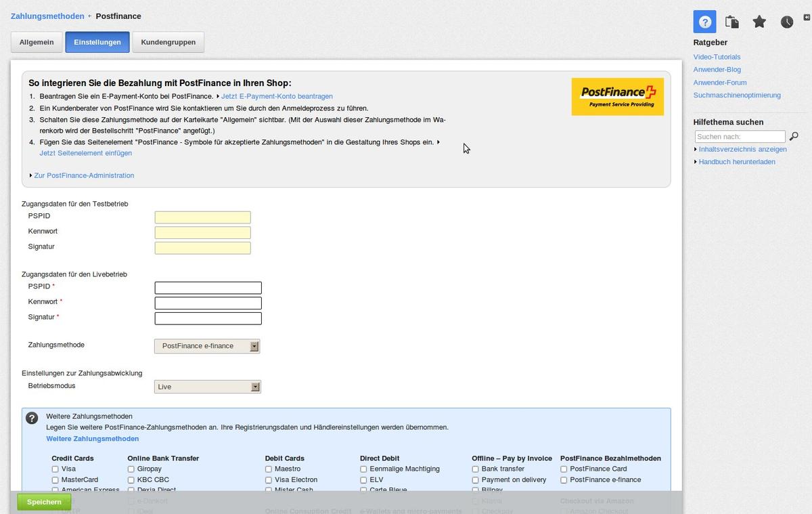Check the KBC CBC option
Screen dimensions: 812x514
(x=131, y=479)
